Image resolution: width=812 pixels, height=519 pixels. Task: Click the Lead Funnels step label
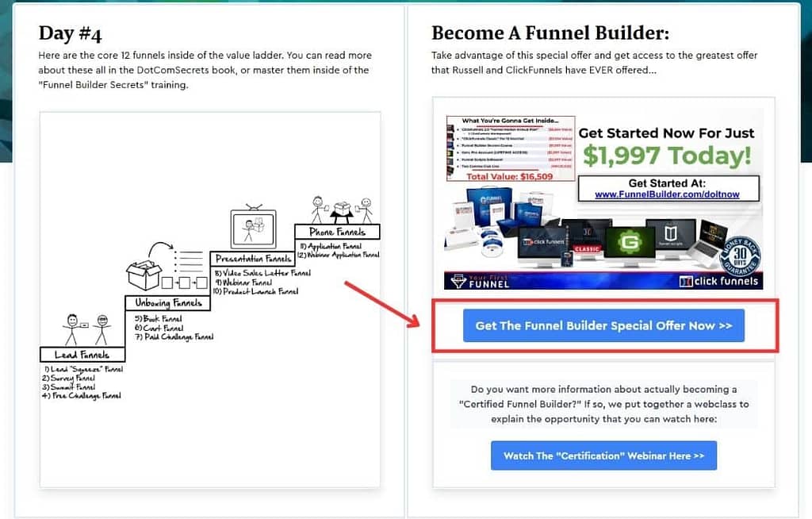click(x=82, y=355)
